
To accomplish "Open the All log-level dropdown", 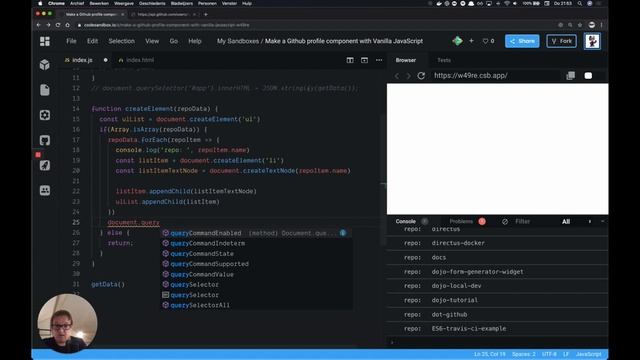I will [566, 222].
